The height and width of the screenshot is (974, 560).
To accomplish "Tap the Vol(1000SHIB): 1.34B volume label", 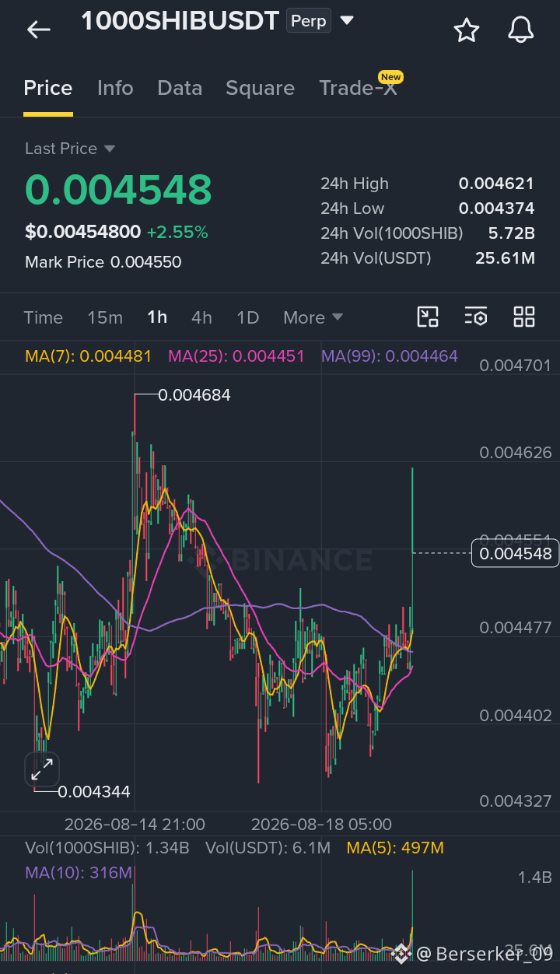I will pyautogui.click(x=107, y=848).
